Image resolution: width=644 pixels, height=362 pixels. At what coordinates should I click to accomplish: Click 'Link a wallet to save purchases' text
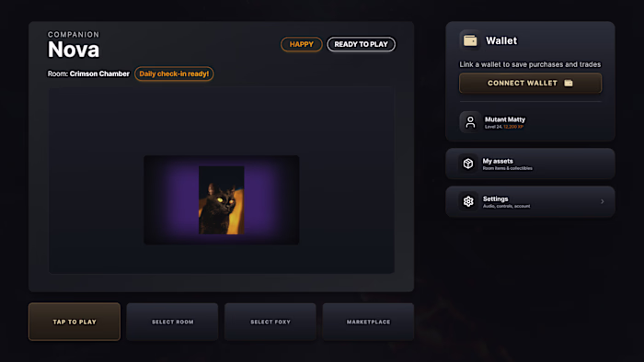click(530, 64)
